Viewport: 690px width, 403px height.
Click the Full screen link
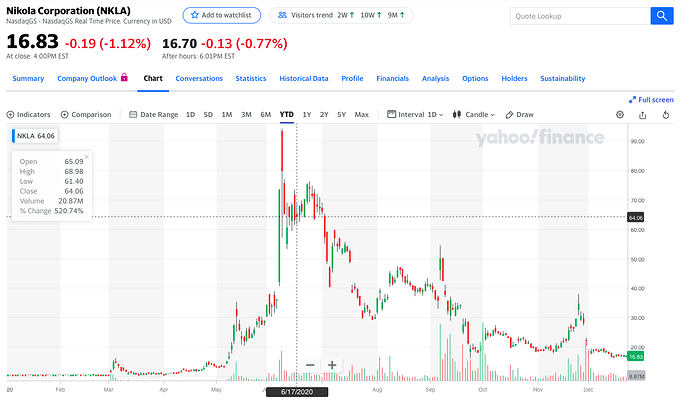[x=656, y=100]
